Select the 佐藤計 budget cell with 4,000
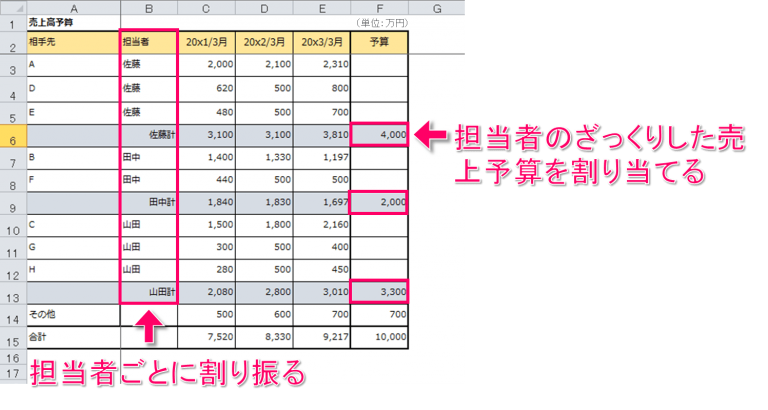 pos(379,134)
